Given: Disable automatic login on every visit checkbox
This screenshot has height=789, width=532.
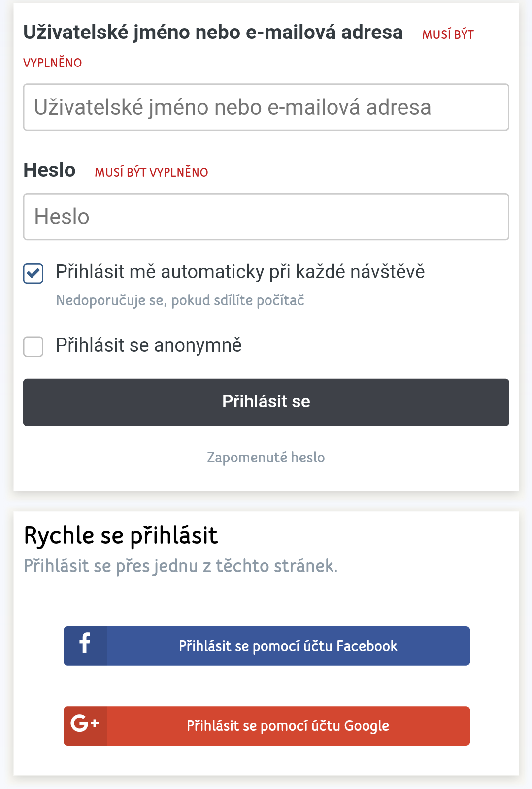Looking at the screenshot, I should point(33,273).
